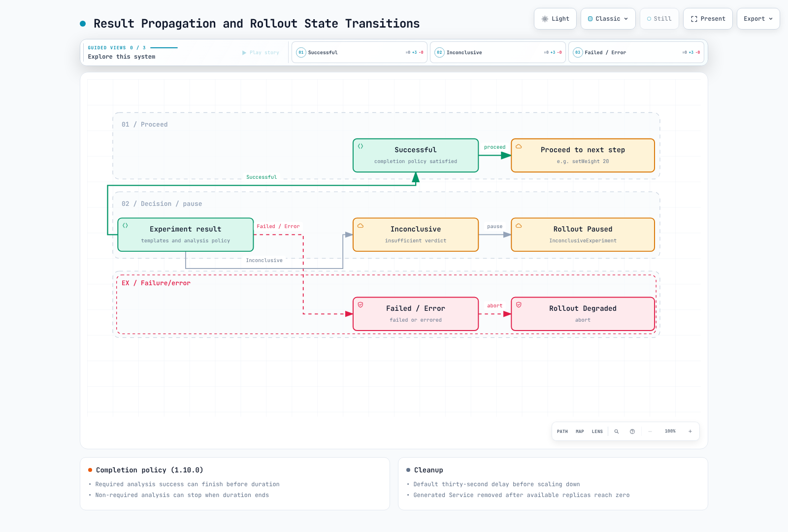788x532 pixels.
Task: Click the Export chevron arrow
Action: pos(771,19)
